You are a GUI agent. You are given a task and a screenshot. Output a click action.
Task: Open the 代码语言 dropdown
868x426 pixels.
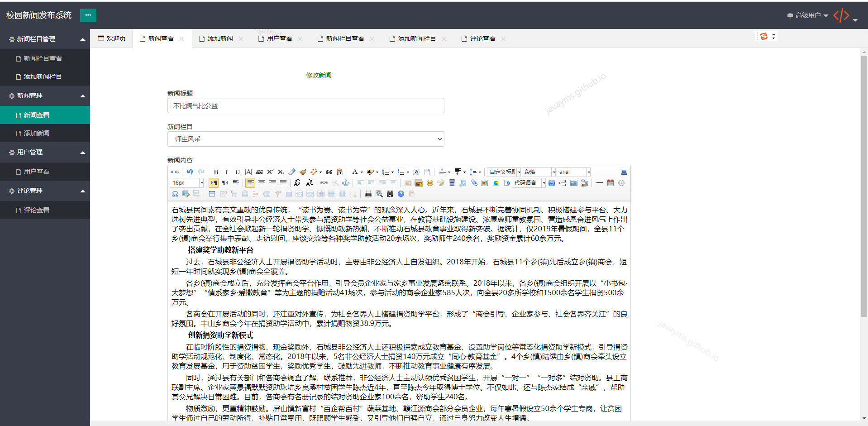pos(529,183)
